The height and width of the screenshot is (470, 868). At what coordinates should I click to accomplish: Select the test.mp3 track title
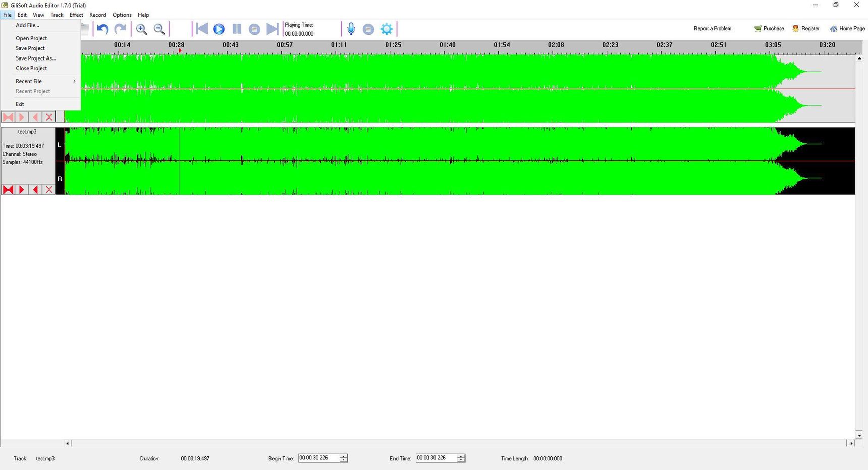click(x=27, y=132)
